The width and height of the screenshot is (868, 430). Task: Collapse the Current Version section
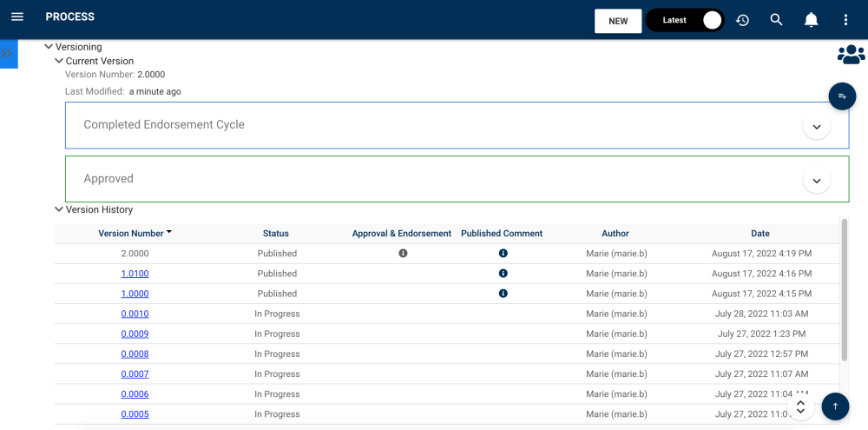tap(59, 62)
